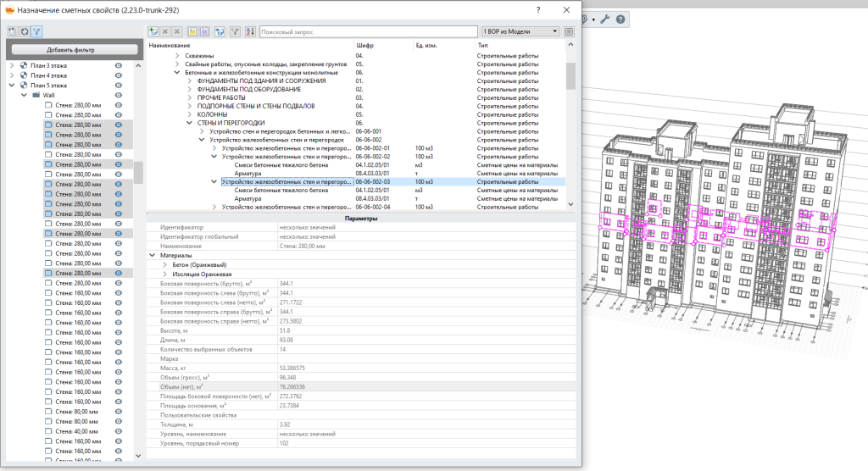Toggle visibility eye for План 4 этажа

[119, 75]
